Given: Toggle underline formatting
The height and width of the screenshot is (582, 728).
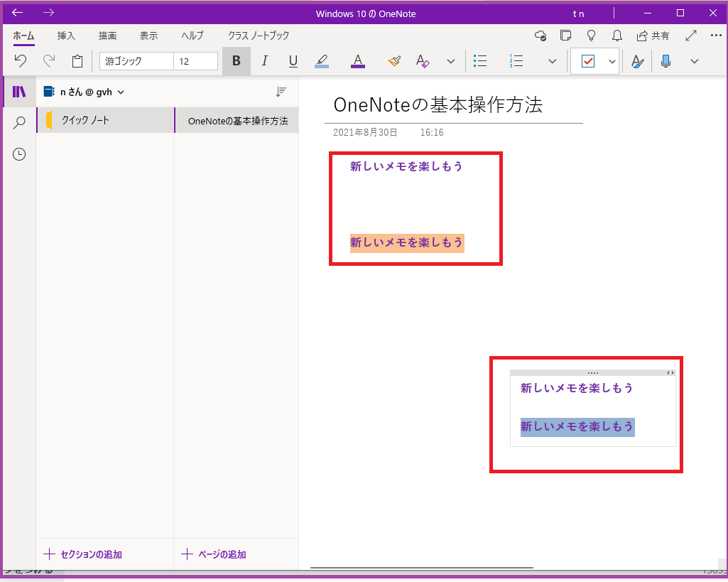Looking at the screenshot, I should [293, 61].
